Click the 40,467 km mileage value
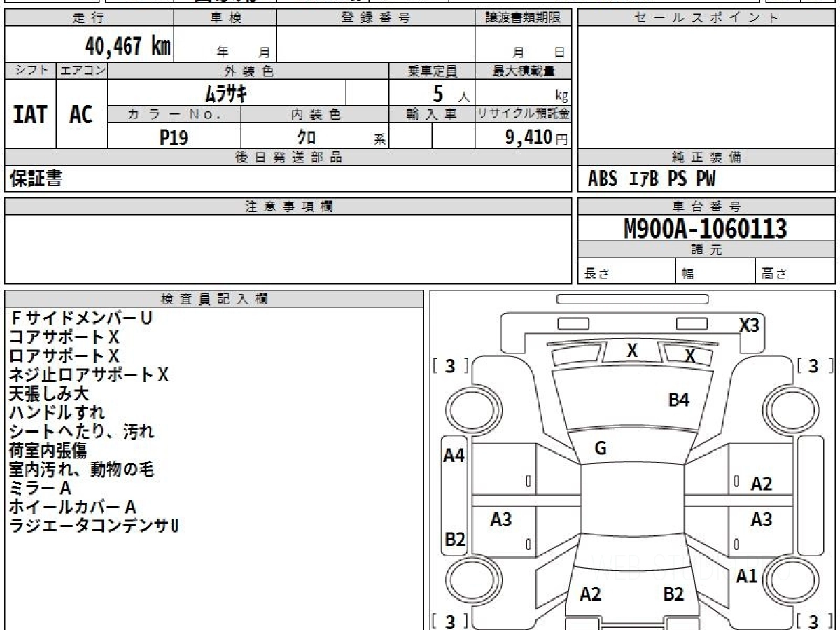Image resolution: width=840 pixels, height=630 pixels. (128, 46)
